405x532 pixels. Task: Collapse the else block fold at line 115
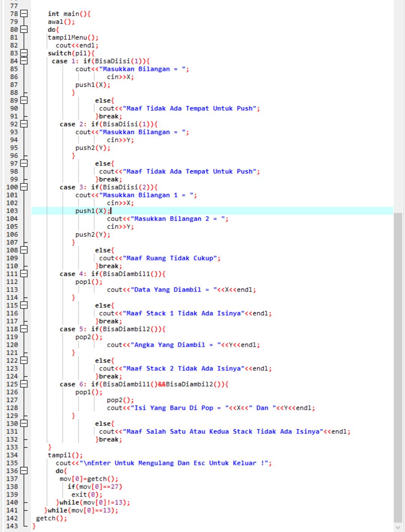coord(24,305)
